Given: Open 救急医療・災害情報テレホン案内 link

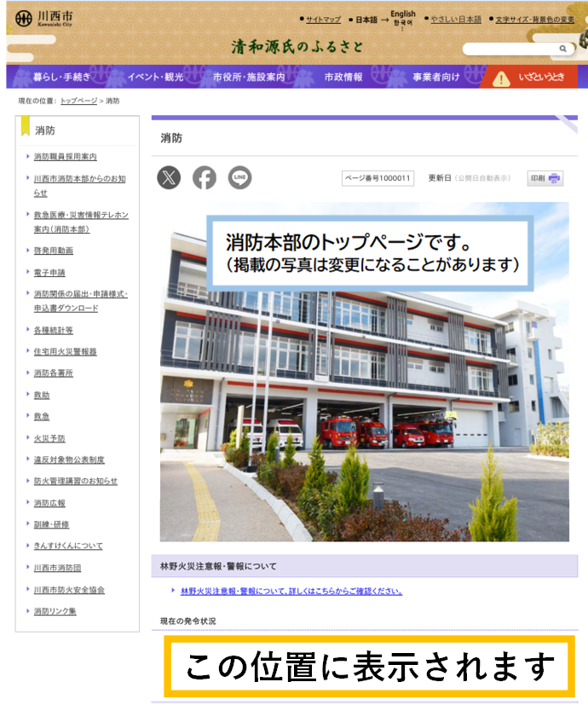Looking at the screenshot, I should click(81, 222).
